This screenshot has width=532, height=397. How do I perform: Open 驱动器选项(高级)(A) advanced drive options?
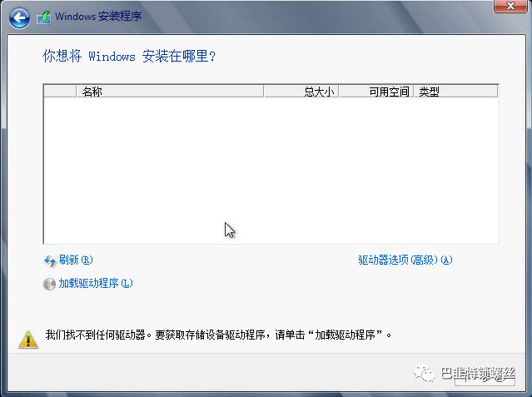pos(405,260)
